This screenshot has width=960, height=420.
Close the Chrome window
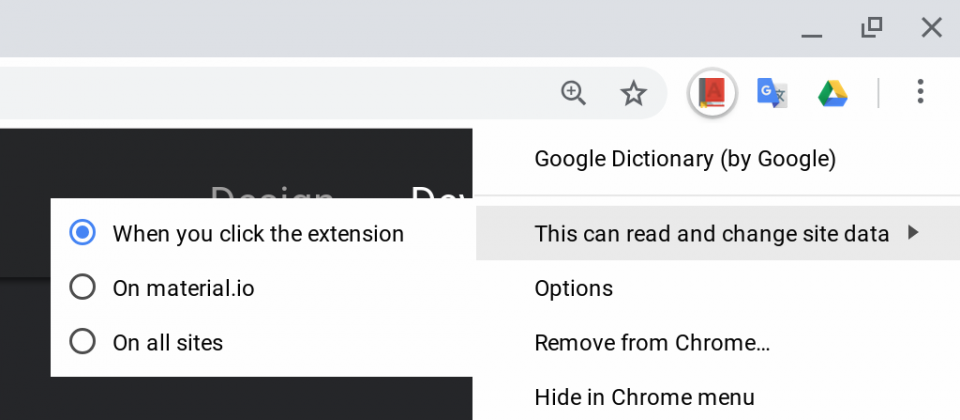pos(931,28)
